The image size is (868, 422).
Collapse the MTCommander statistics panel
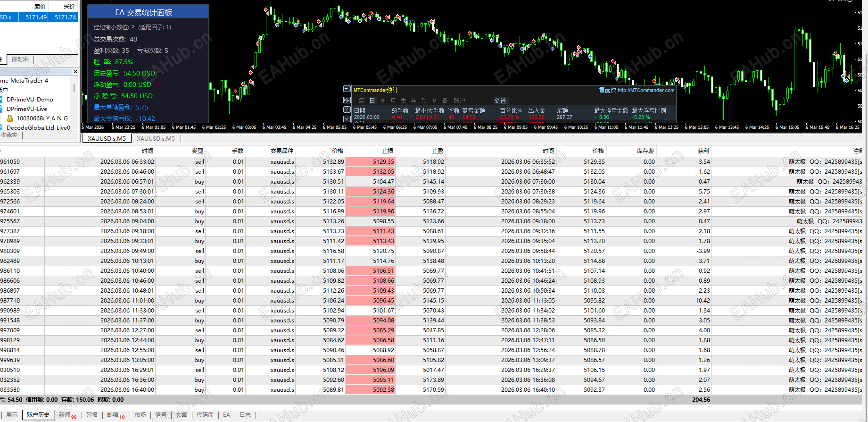point(347,89)
